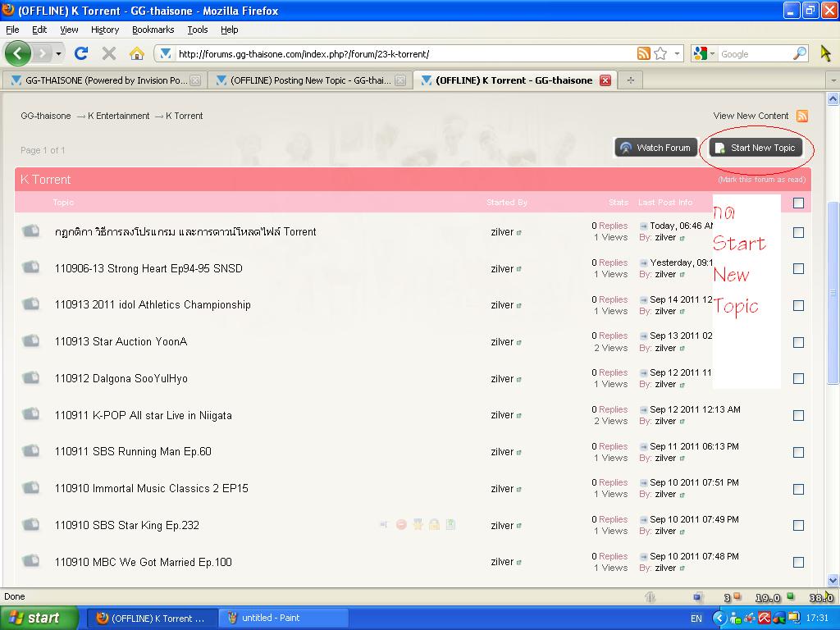840x630 pixels.
Task: Open topic 110913 2011 idol Athletics Championship
Action: coord(153,305)
